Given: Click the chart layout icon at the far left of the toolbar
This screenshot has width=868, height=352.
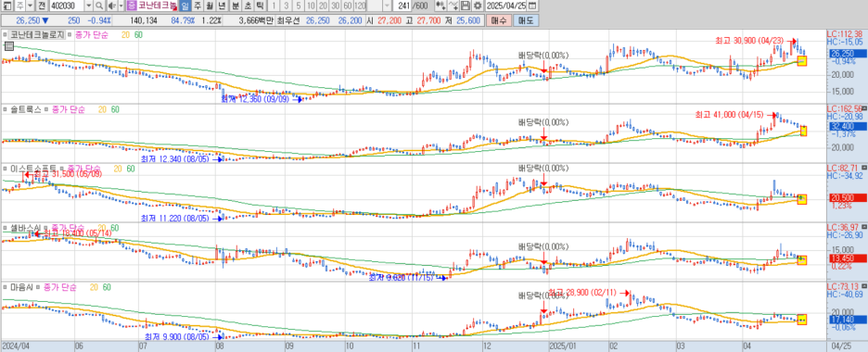Looking at the screenshot, I should pos(6,6).
